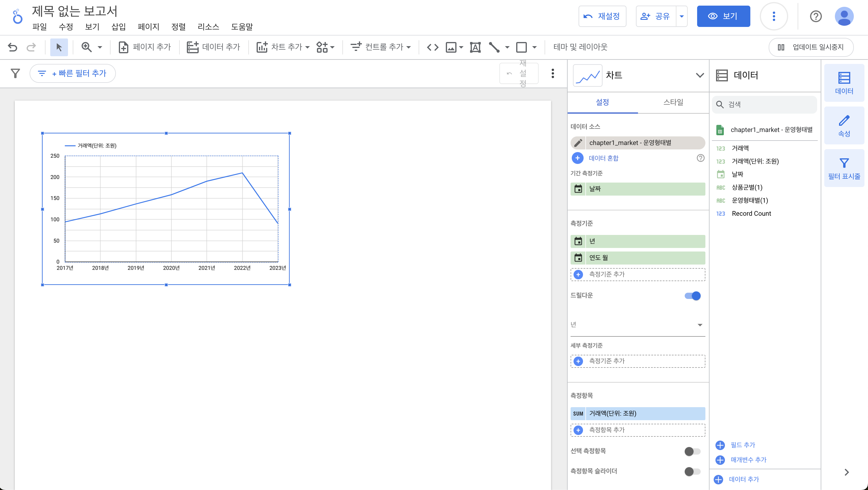Viewport: 868px width, 490px height.
Task: Switch to the 스타일 tab
Action: (x=673, y=102)
